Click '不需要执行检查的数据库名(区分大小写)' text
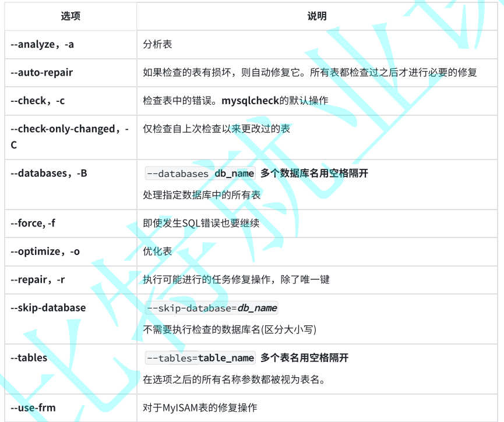Viewport: 504px width, 422px height. pos(230,329)
